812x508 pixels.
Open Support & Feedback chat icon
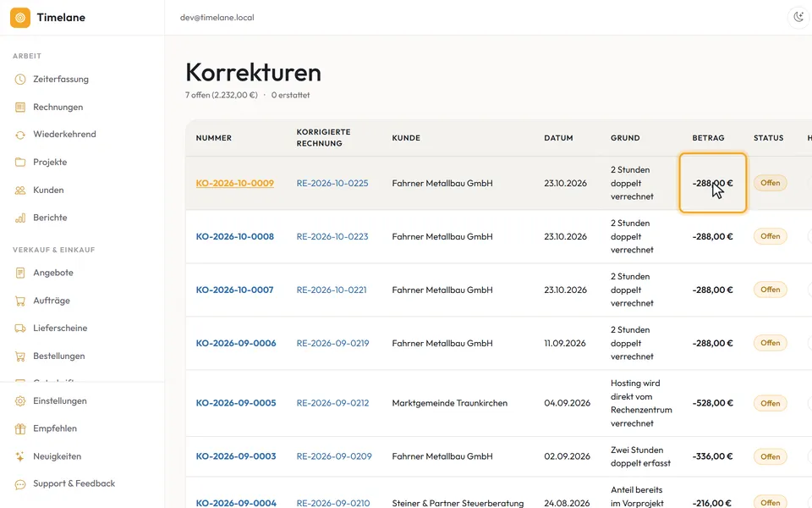20,484
